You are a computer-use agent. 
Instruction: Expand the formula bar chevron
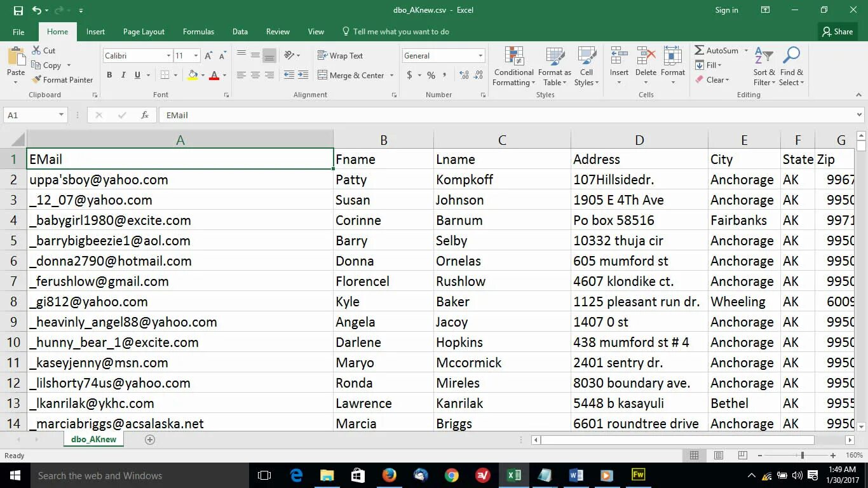point(859,115)
